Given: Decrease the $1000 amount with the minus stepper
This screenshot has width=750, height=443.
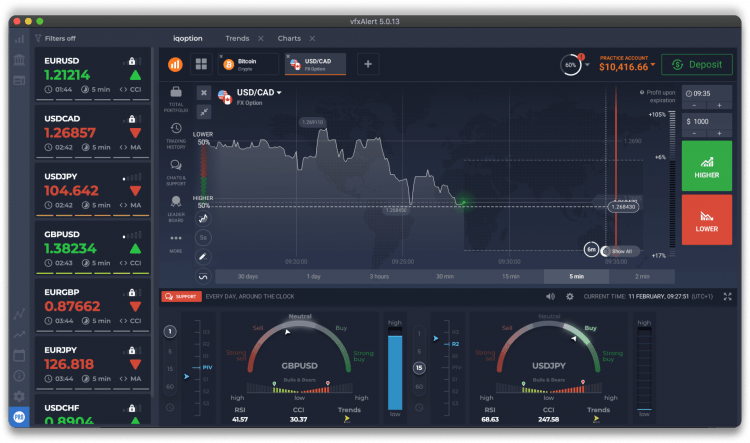Looking at the screenshot, I should tap(695, 133).
